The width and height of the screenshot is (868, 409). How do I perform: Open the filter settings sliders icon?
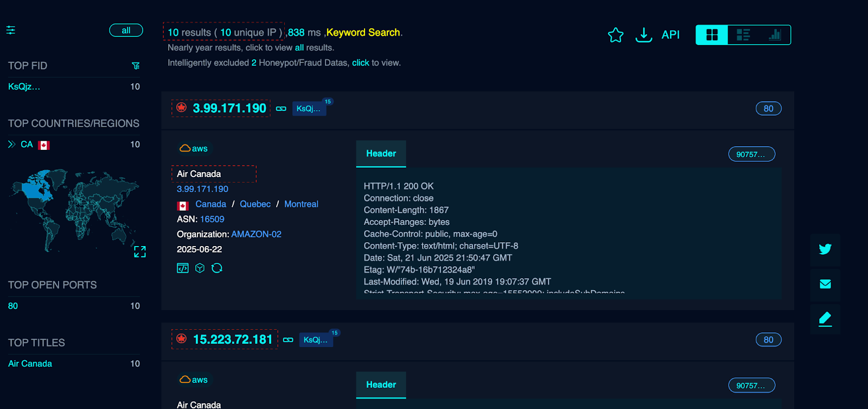pyautogui.click(x=10, y=30)
